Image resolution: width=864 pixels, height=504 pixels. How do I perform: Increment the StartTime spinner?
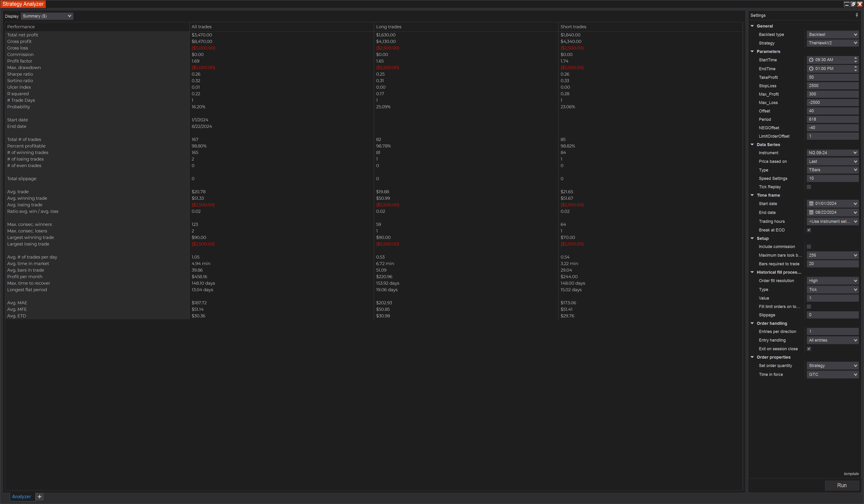855,58
